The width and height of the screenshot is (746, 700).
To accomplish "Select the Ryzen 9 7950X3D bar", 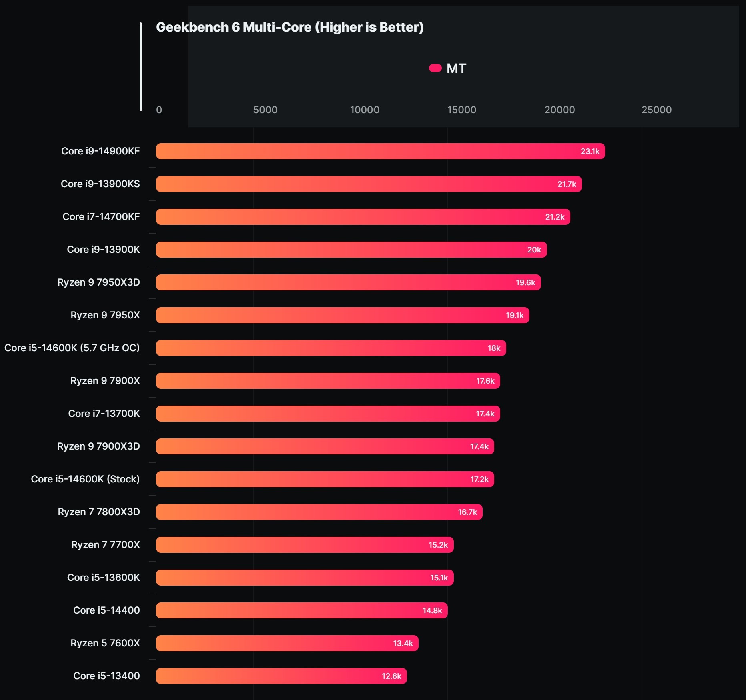I will point(348,282).
